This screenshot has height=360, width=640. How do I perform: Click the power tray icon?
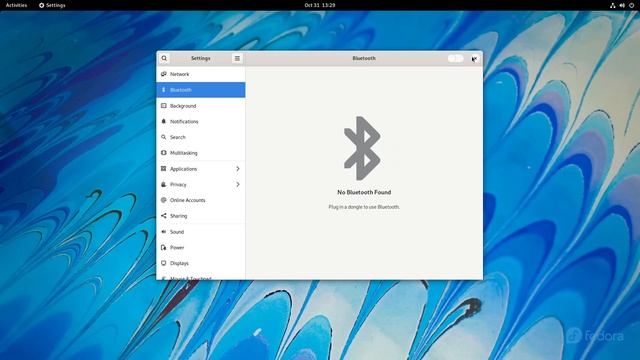[631, 5]
